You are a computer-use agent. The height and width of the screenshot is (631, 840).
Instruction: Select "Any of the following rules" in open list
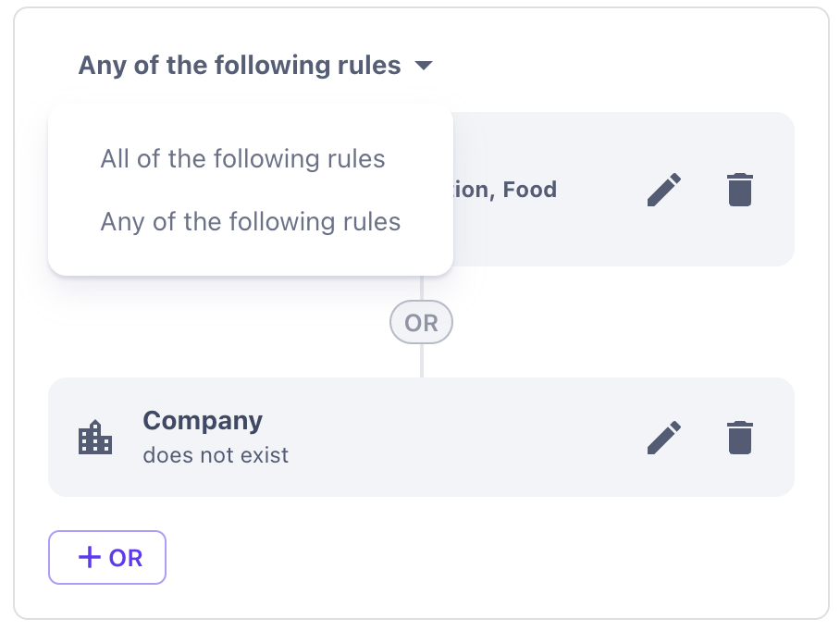click(251, 222)
